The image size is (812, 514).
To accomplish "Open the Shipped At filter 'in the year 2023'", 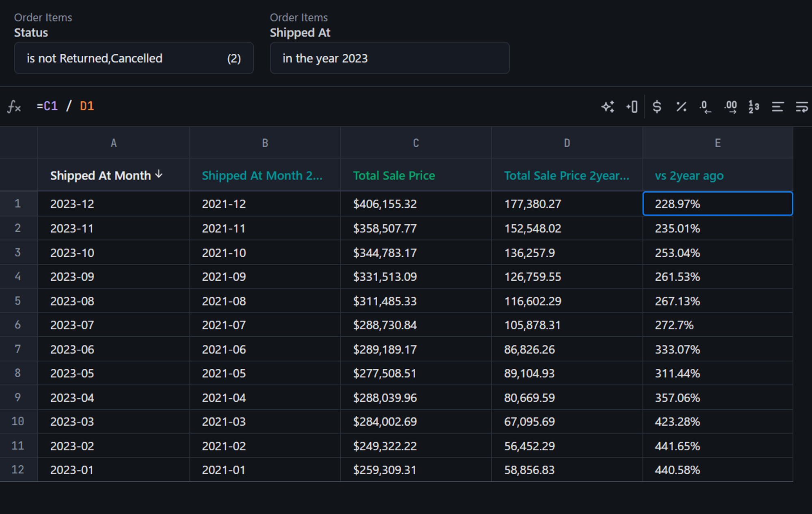I will click(390, 58).
